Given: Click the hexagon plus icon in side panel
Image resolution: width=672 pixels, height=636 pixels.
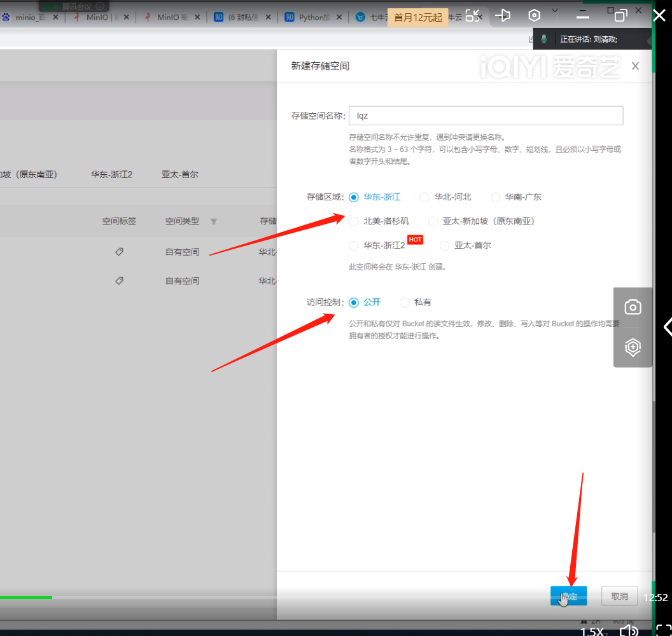Looking at the screenshot, I should (x=633, y=347).
